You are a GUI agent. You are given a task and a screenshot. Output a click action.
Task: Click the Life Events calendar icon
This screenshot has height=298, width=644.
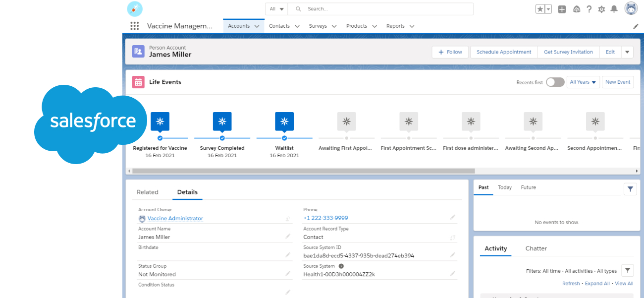[138, 82]
